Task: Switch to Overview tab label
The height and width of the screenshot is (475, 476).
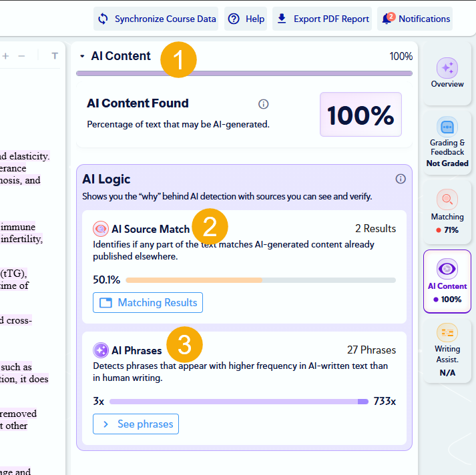Action: coord(447,84)
